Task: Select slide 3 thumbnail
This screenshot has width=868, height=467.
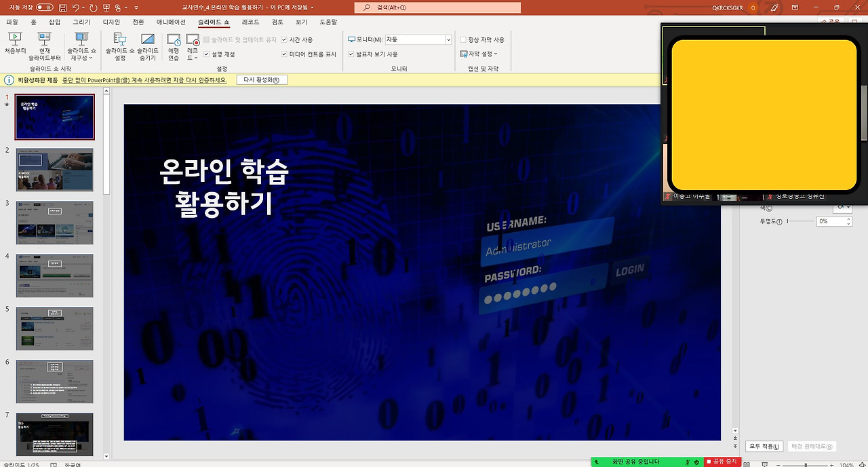Action: pos(55,223)
